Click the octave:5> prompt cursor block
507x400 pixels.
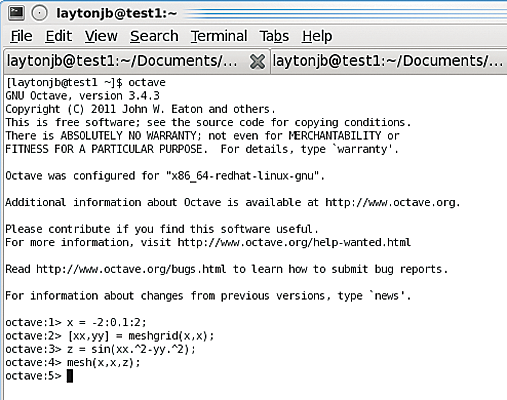pos(70,376)
